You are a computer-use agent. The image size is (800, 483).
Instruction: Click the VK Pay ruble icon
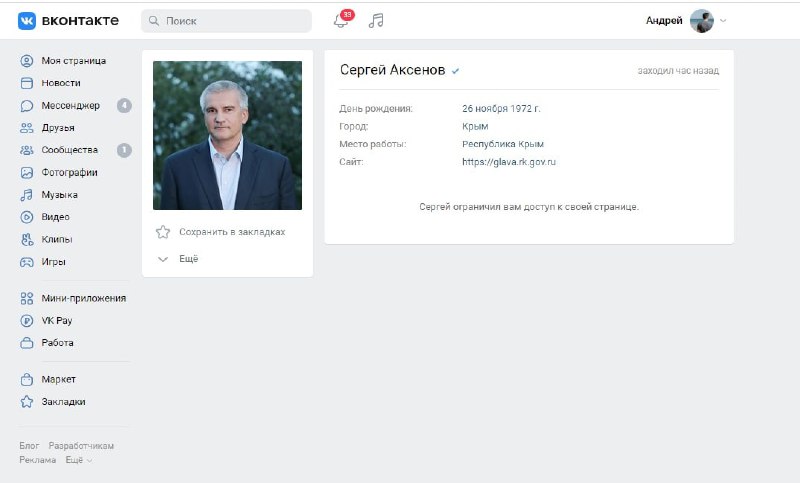(x=27, y=321)
